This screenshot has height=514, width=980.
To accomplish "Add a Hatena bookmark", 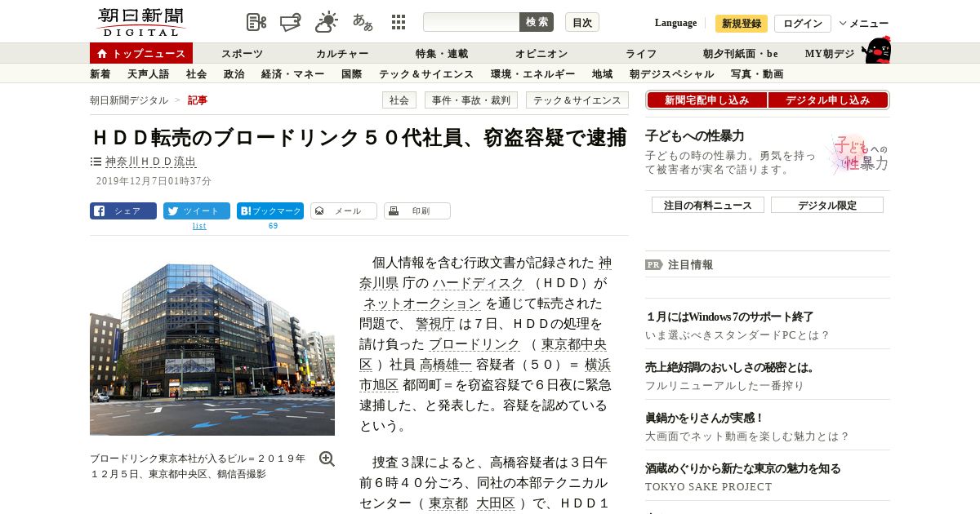I will click(x=270, y=210).
